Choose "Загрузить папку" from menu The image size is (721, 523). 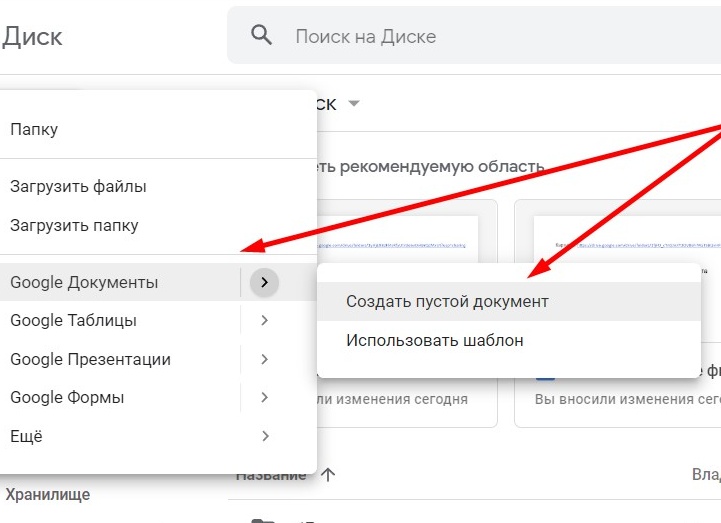coord(158,225)
